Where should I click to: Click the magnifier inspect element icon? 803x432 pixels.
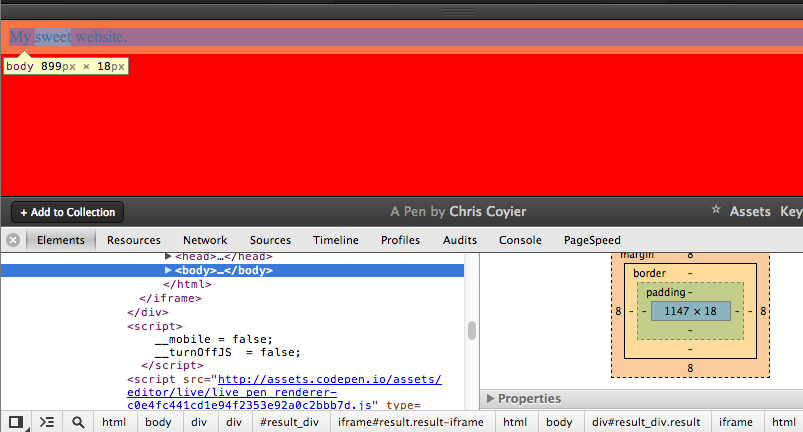pyautogui.click(x=78, y=422)
